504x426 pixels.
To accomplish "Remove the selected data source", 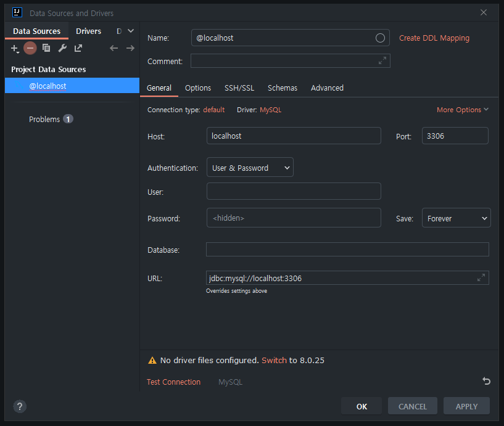I will (x=30, y=48).
